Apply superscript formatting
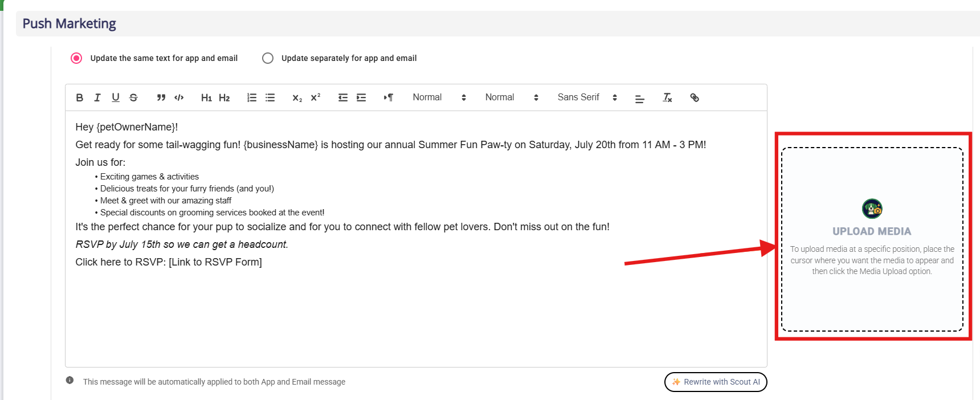The height and width of the screenshot is (400, 980). point(316,97)
